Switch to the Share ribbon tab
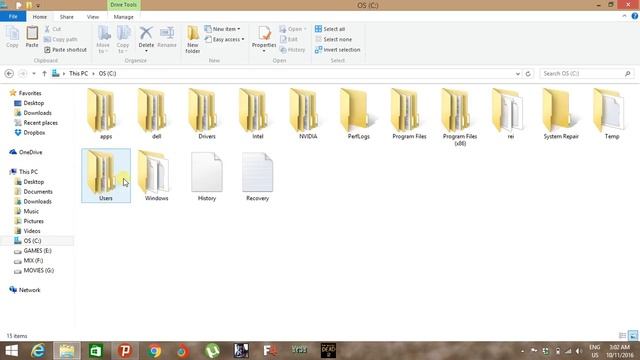The width and height of the screenshot is (640, 360). pos(67,17)
